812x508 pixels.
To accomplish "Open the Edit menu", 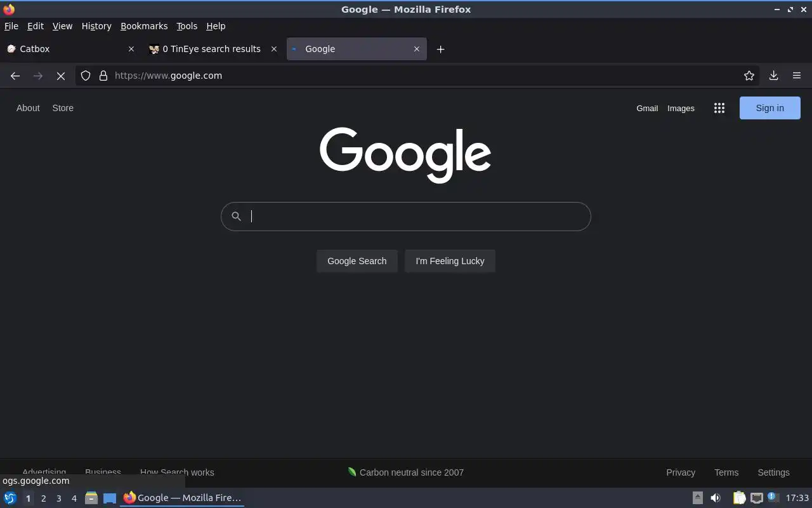I will coord(36,26).
